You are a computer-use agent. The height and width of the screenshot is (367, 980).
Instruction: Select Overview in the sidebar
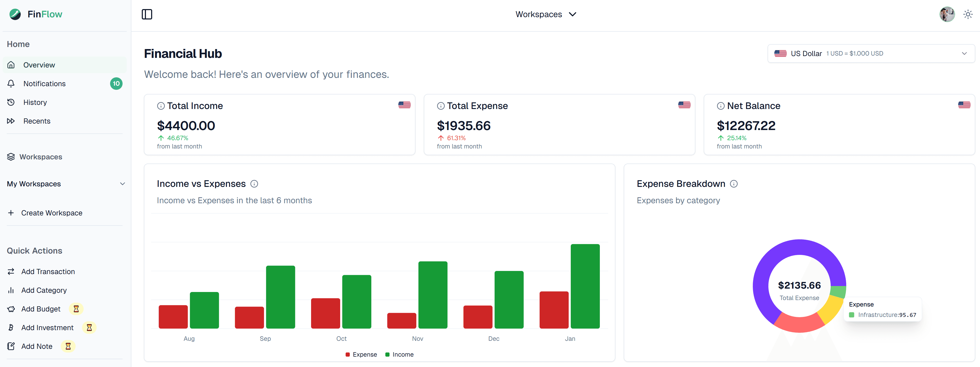(39, 65)
